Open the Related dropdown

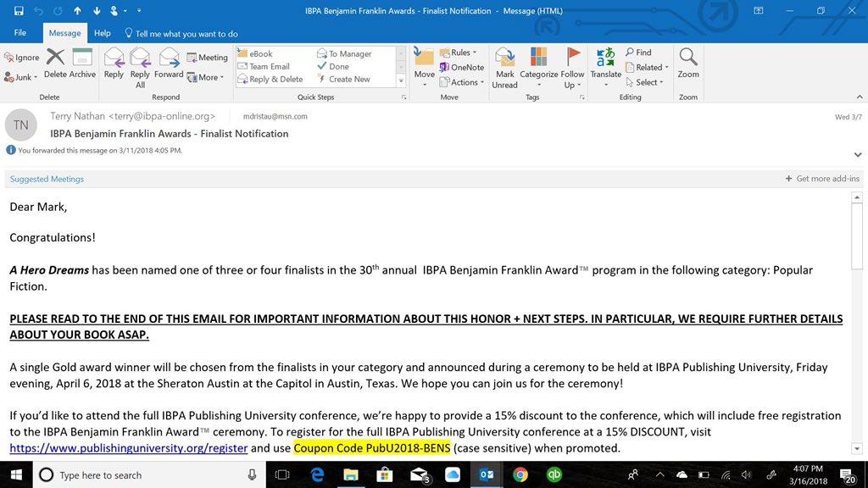647,67
